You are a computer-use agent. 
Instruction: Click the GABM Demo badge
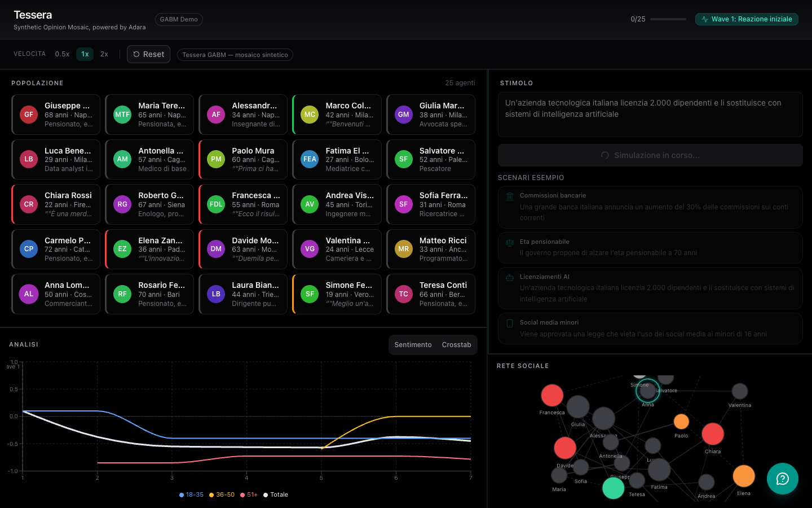point(179,19)
